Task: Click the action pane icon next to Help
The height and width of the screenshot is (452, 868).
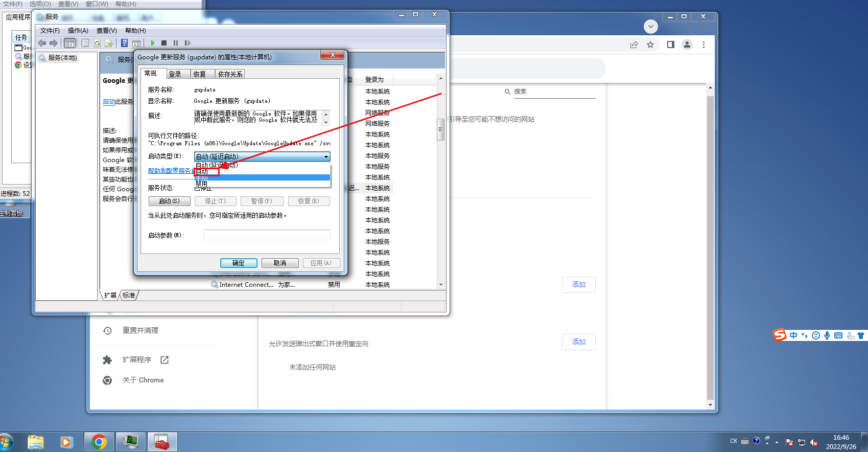Action: pos(136,43)
